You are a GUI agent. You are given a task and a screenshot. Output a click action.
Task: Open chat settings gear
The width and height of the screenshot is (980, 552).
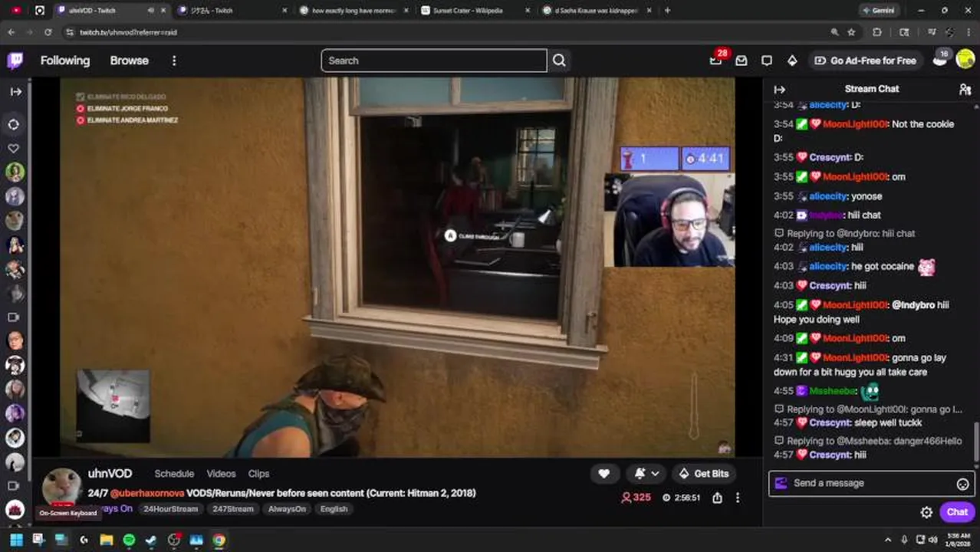[926, 512]
